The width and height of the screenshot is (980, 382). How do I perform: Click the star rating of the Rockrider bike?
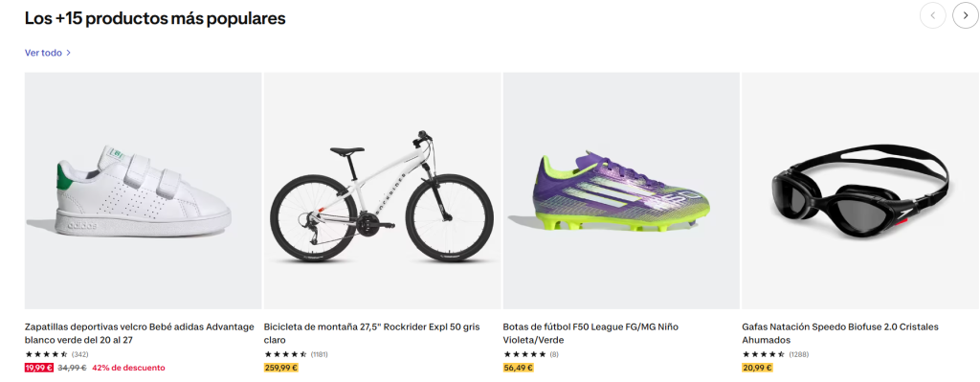285,354
